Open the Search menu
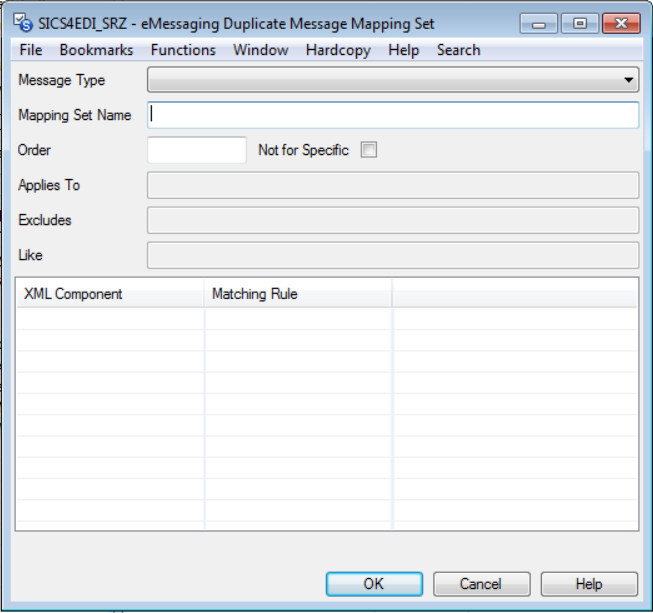 (458, 50)
